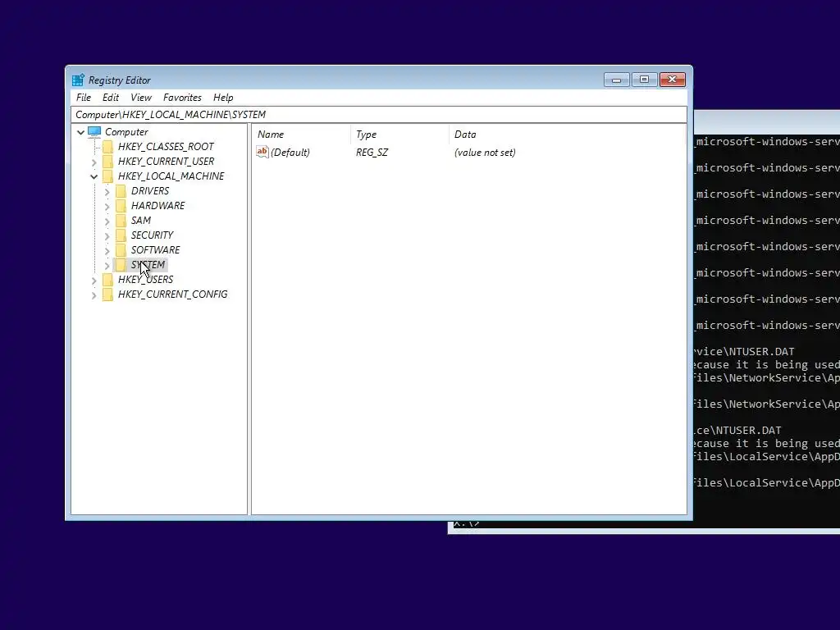Open the Help menu
Image resolution: width=840 pixels, height=630 pixels.
[223, 98]
